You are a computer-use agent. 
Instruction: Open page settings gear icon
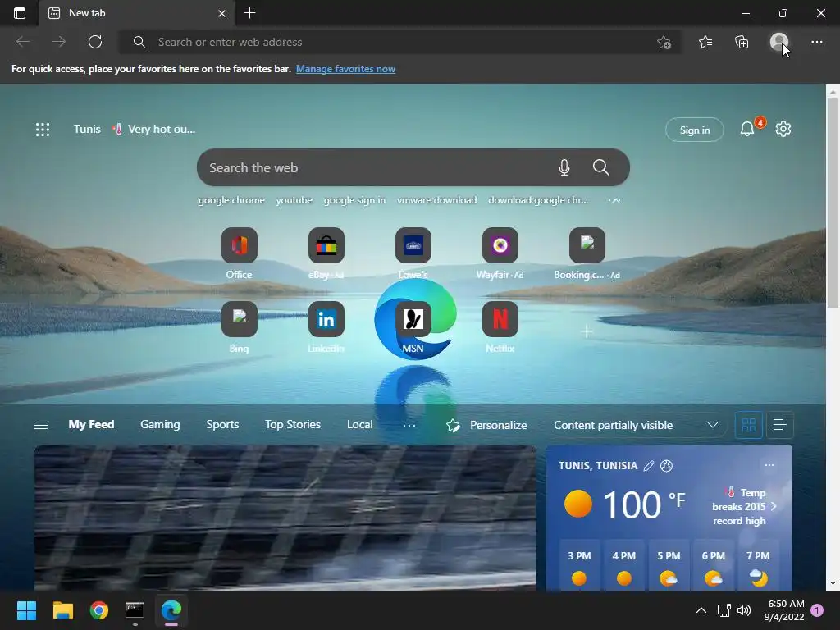point(783,129)
